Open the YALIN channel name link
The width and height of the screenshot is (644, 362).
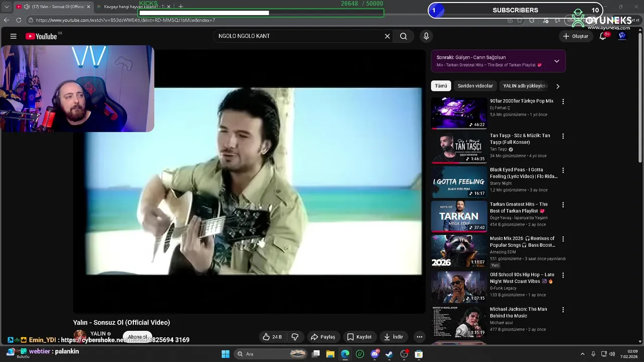point(98,334)
